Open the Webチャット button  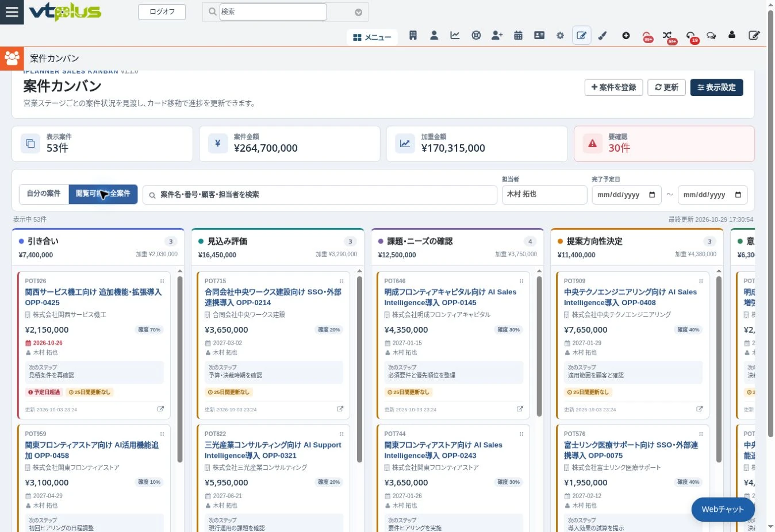point(723,509)
